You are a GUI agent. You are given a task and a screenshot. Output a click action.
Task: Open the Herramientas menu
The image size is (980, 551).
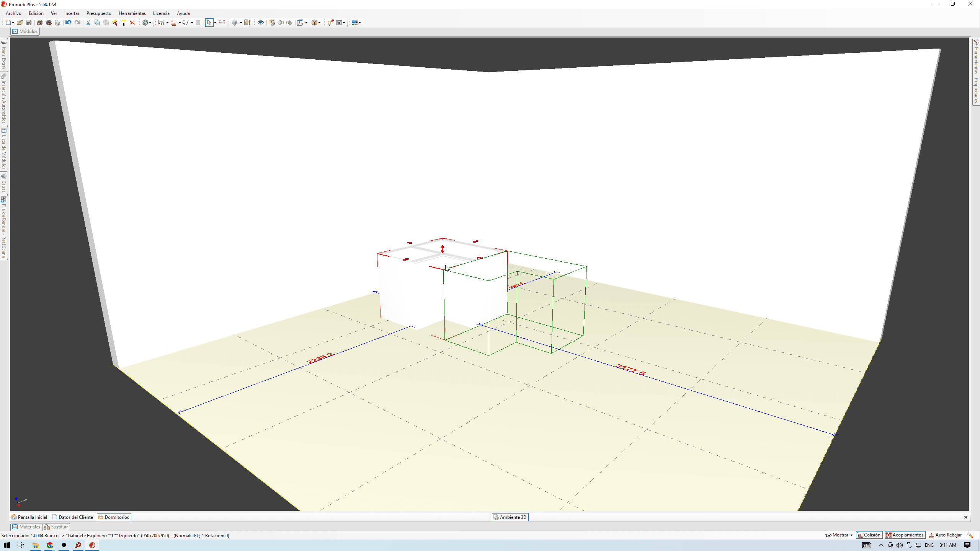point(132,13)
